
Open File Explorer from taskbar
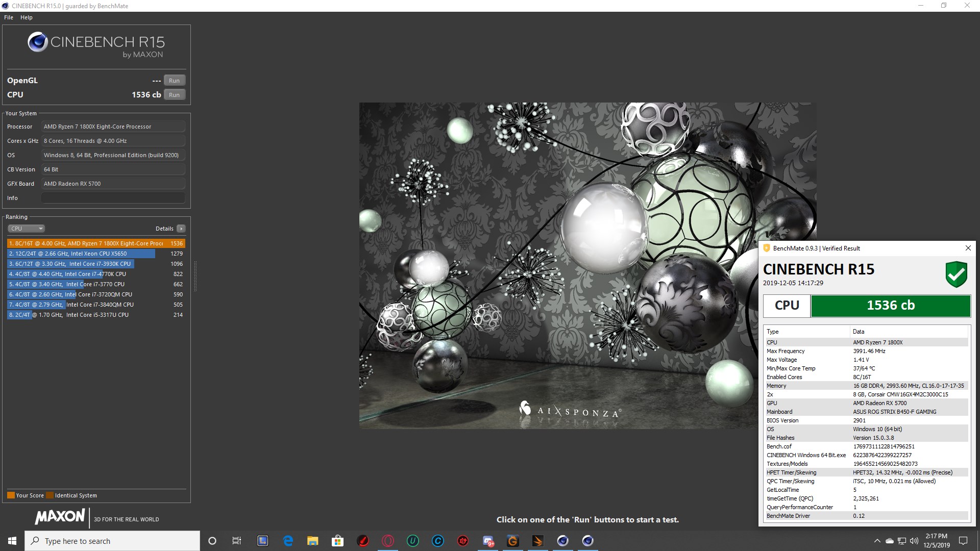(312, 541)
